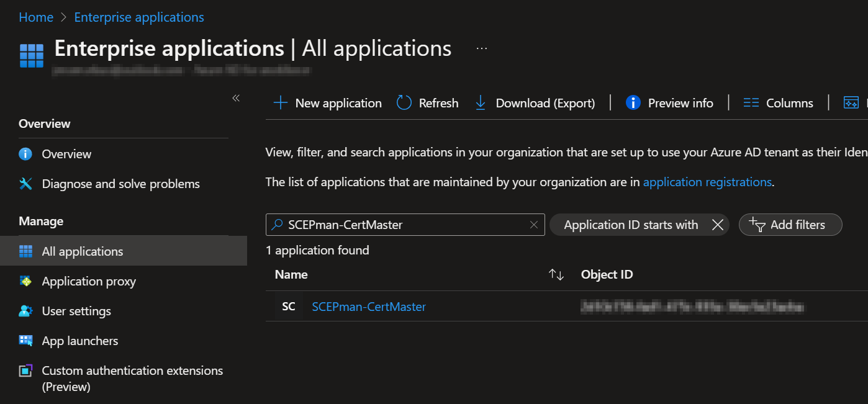Remove Application ID starts with filter
This screenshot has width=868, height=404.
pyautogui.click(x=718, y=225)
